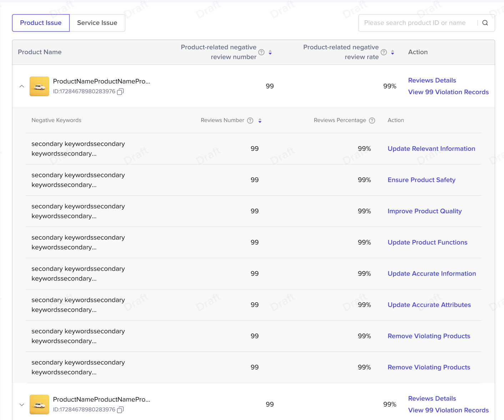This screenshot has width=504, height=420.
Task: Click help icon for negative review number
Action: pyautogui.click(x=261, y=52)
